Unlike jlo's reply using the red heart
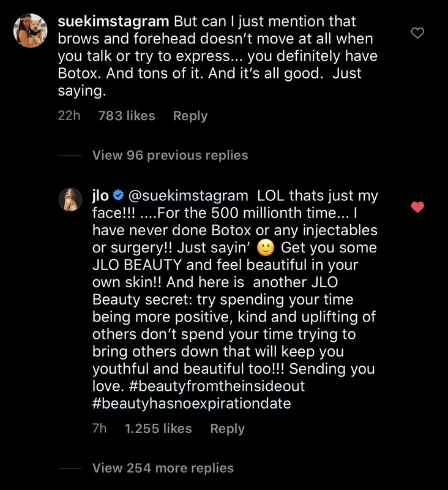Screen dimensions: 448x490 click(x=417, y=208)
